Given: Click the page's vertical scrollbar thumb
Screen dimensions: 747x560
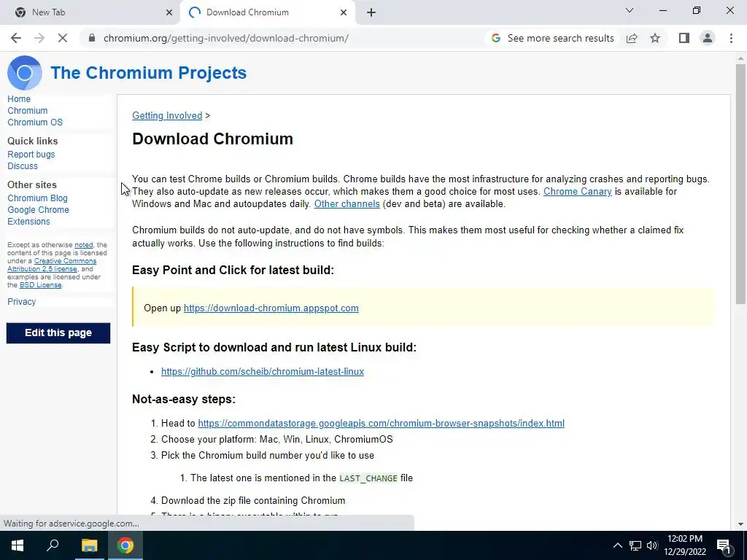Looking at the screenshot, I should pos(740,183).
